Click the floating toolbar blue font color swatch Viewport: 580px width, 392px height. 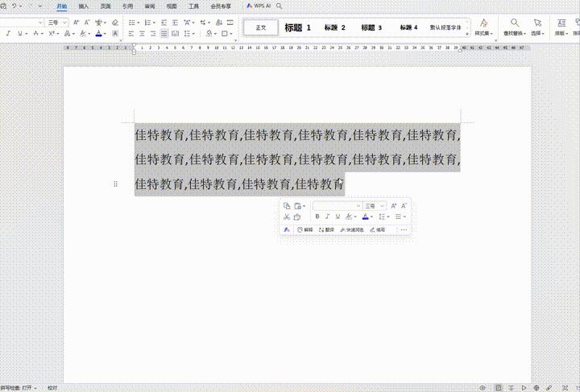point(366,217)
